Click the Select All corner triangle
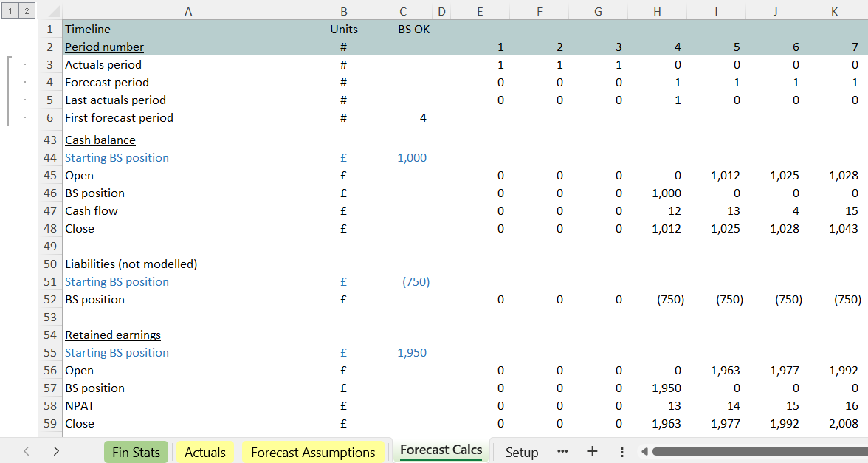 point(49,11)
